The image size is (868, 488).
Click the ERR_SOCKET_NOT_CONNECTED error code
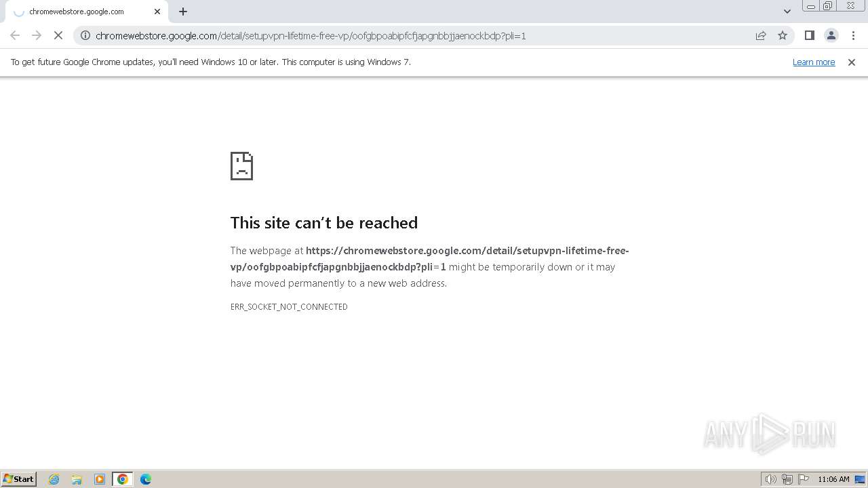pyautogui.click(x=289, y=307)
